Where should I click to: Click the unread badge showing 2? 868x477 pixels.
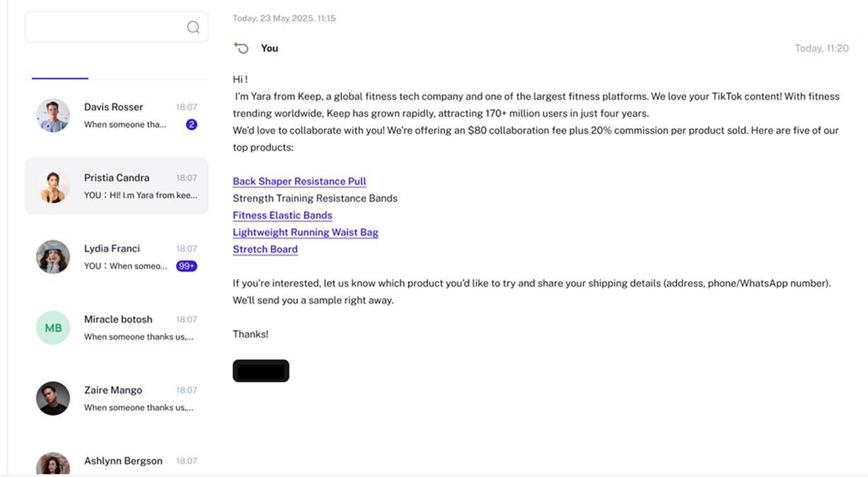coord(192,125)
